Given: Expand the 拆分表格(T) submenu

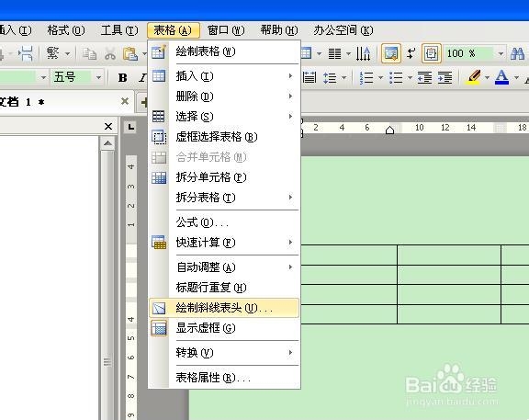Looking at the screenshot, I should pyautogui.click(x=224, y=198).
